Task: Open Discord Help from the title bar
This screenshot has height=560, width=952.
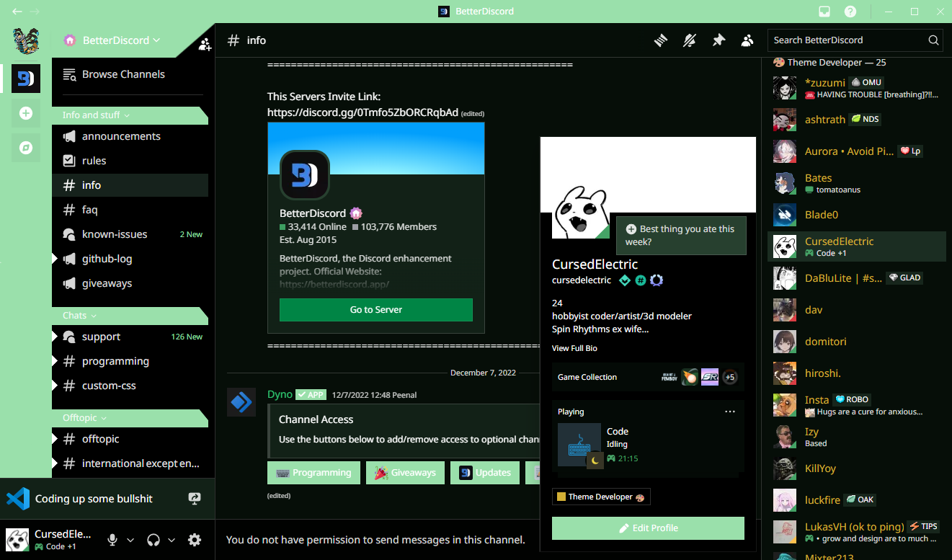Action: coord(850,12)
